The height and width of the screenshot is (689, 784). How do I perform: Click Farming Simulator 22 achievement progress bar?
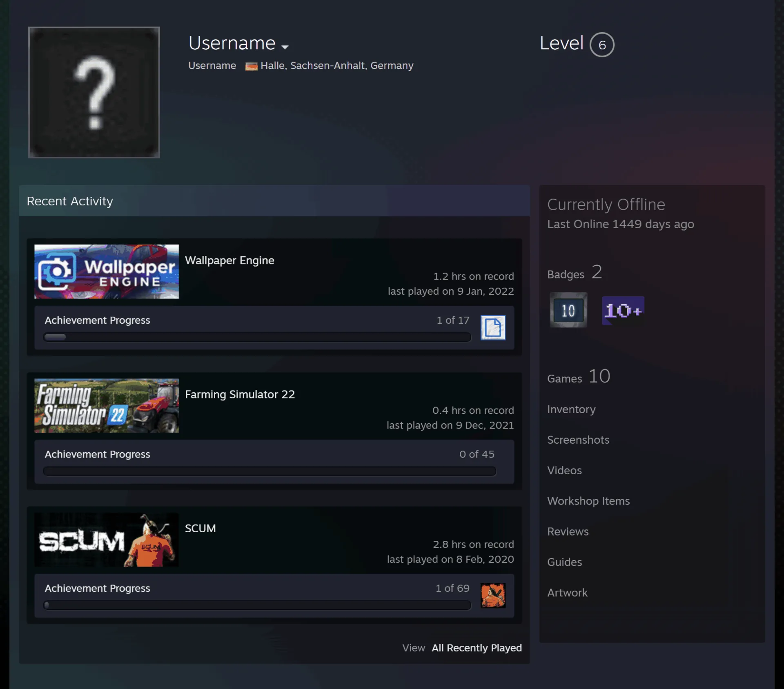coord(269,471)
